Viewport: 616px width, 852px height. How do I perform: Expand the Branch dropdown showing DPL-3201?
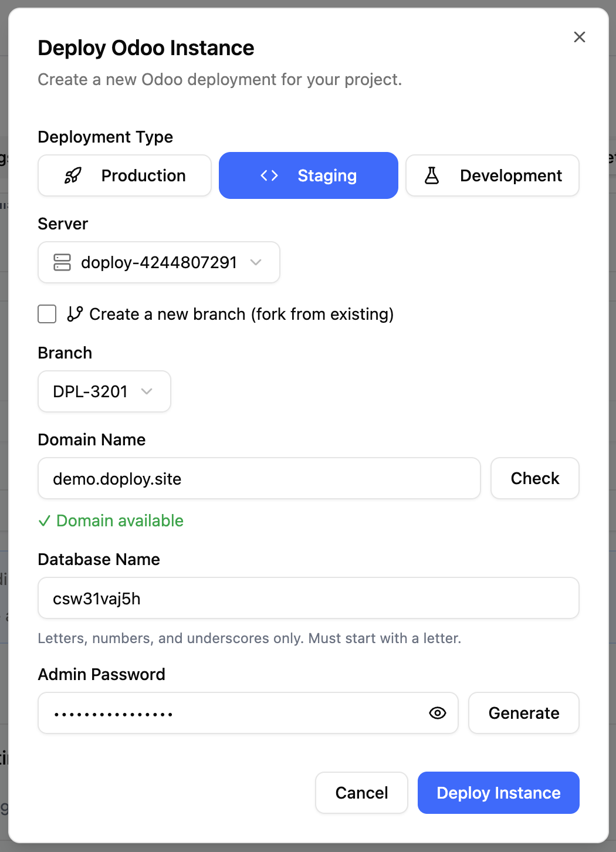(x=104, y=391)
